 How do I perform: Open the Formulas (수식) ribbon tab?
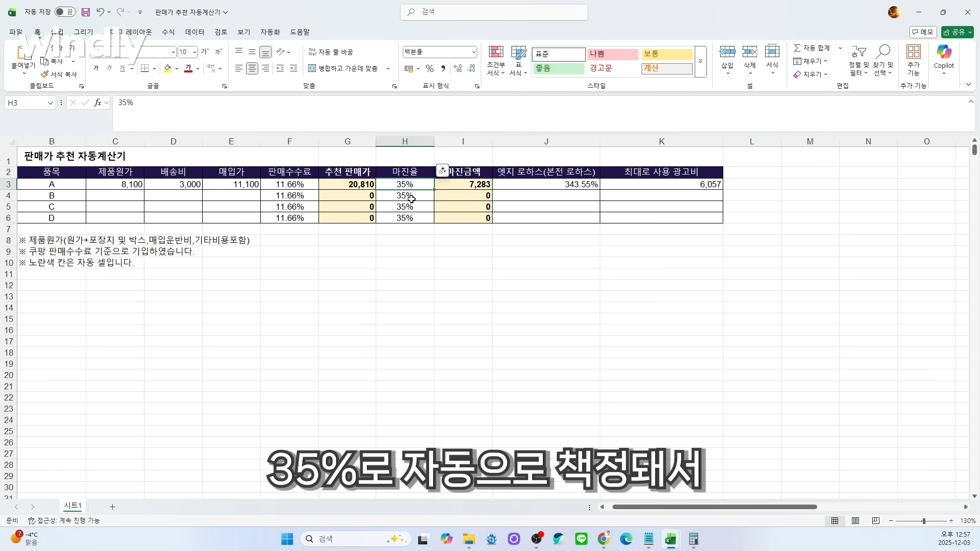(168, 32)
